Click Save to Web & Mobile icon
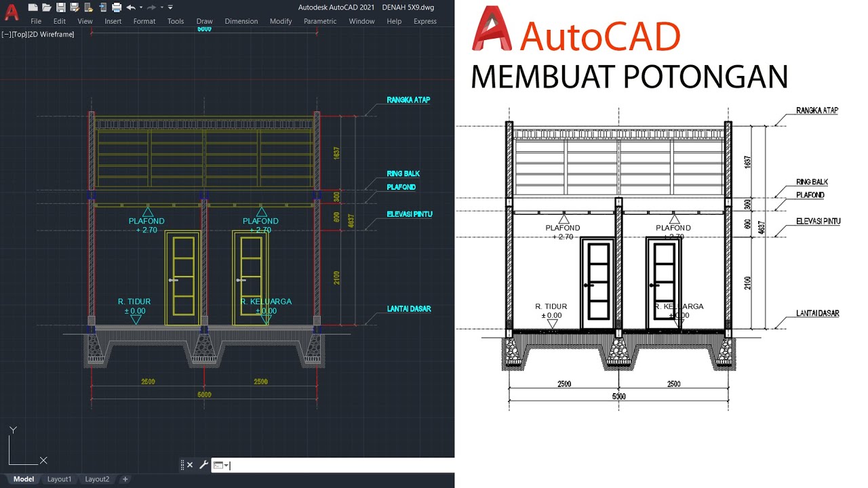The height and width of the screenshot is (488, 868). coord(102,7)
